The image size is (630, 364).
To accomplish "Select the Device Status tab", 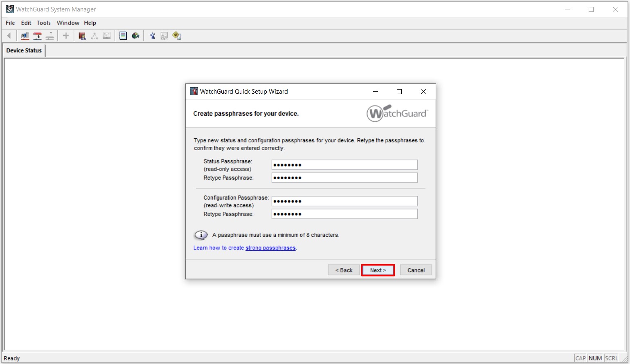I will 24,50.
